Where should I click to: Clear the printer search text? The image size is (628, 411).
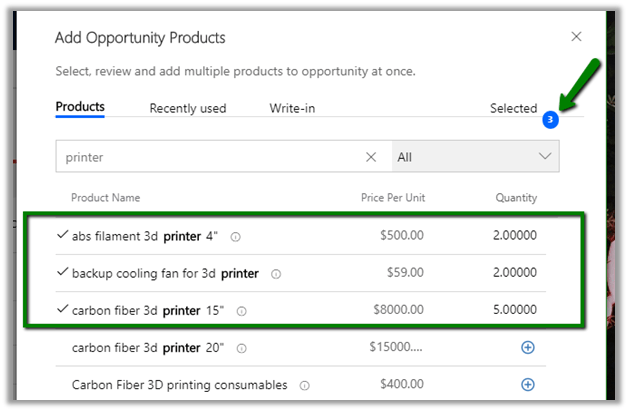pyautogui.click(x=371, y=157)
